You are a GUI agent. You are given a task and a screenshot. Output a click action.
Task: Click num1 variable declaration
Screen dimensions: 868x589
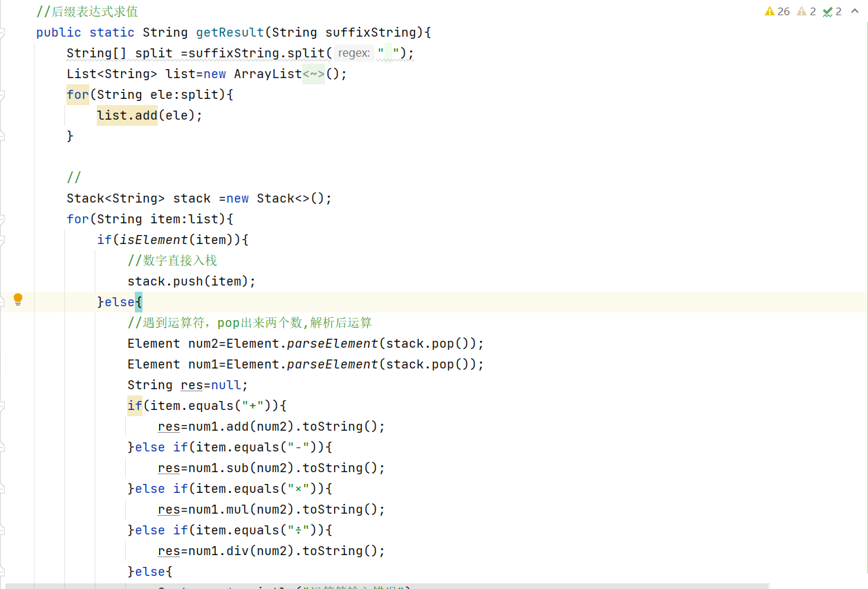click(x=203, y=364)
